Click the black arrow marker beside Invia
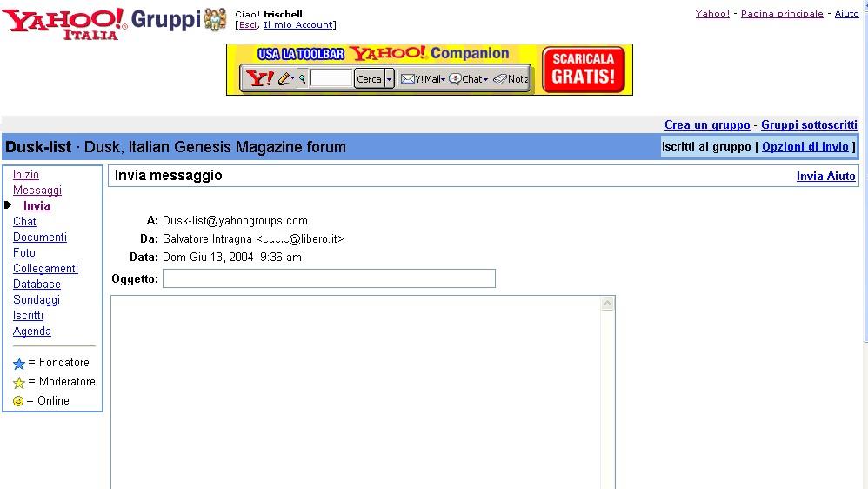 (8, 204)
